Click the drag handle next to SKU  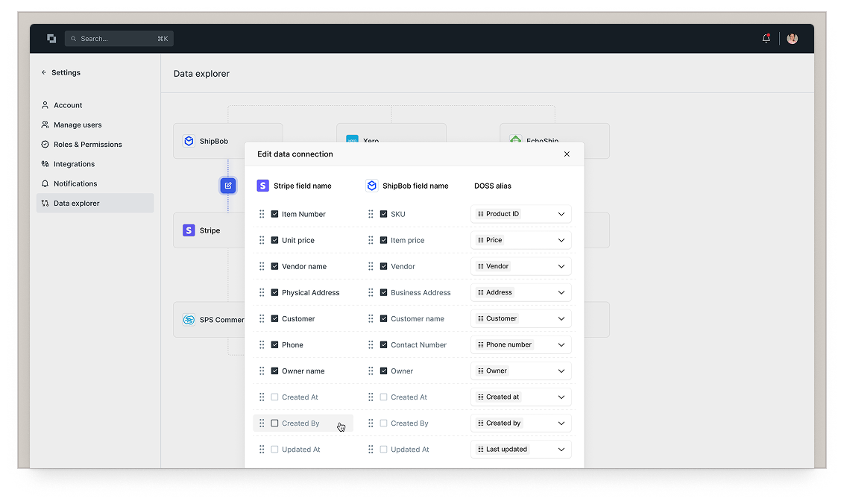click(x=371, y=214)
